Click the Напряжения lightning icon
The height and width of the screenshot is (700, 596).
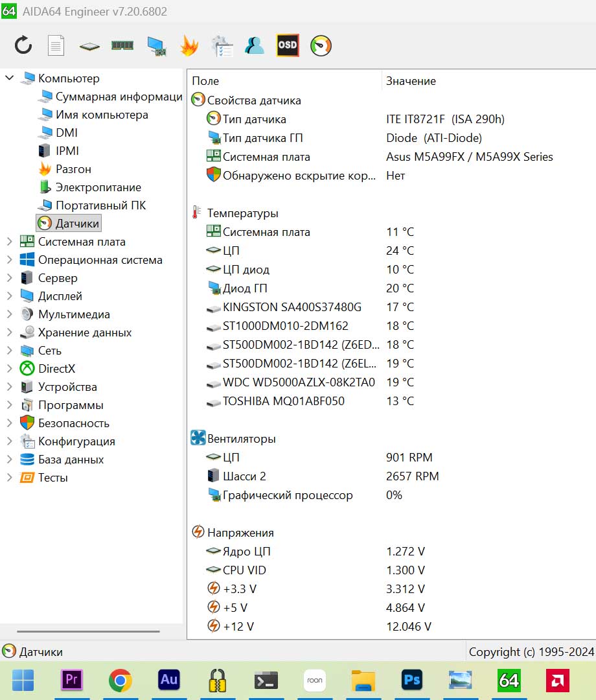tap(198, 531)
